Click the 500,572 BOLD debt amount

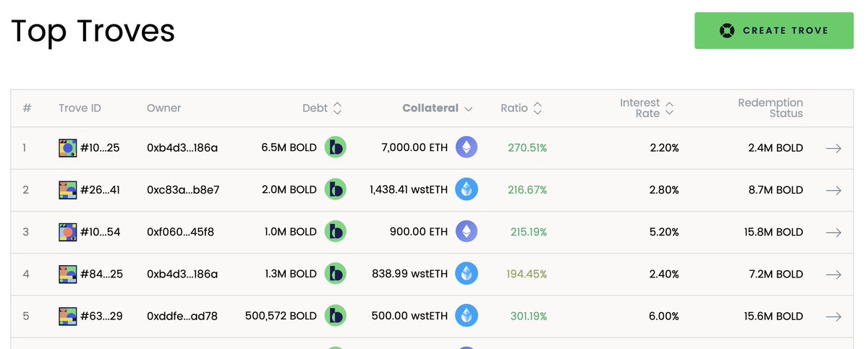pos(281,316)
